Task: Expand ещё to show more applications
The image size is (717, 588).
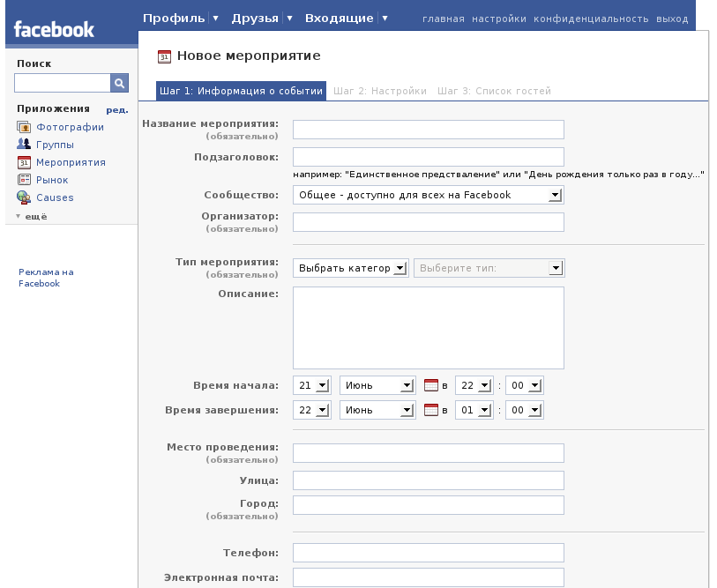Action: click(x=31, y=216)
